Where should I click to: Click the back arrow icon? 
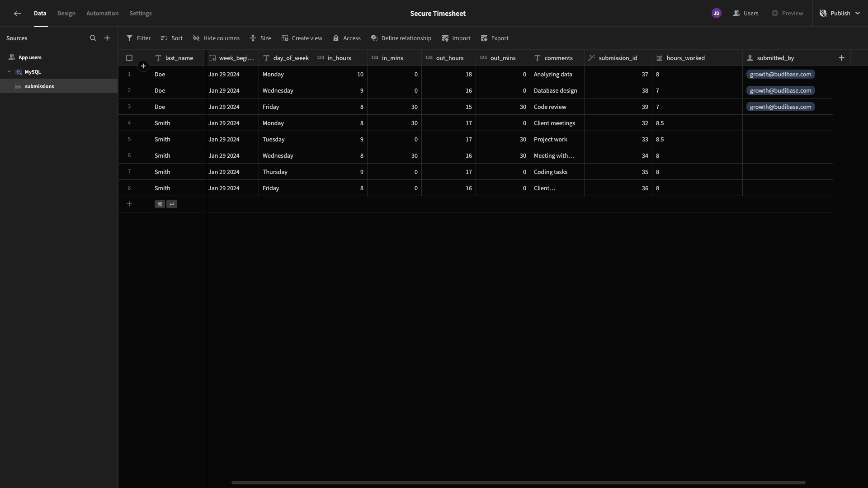pyautogui.click(x=17, y=14)
